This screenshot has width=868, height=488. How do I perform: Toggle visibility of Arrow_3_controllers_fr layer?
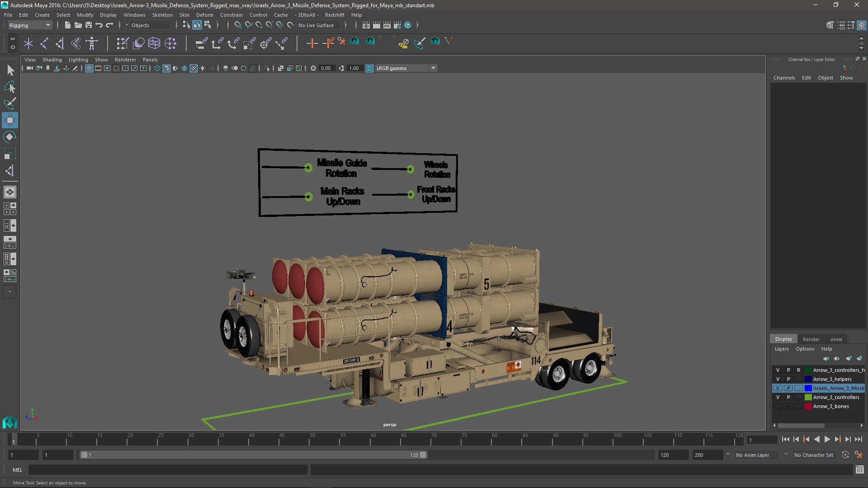pyautogui.click(x=778, y=370)
